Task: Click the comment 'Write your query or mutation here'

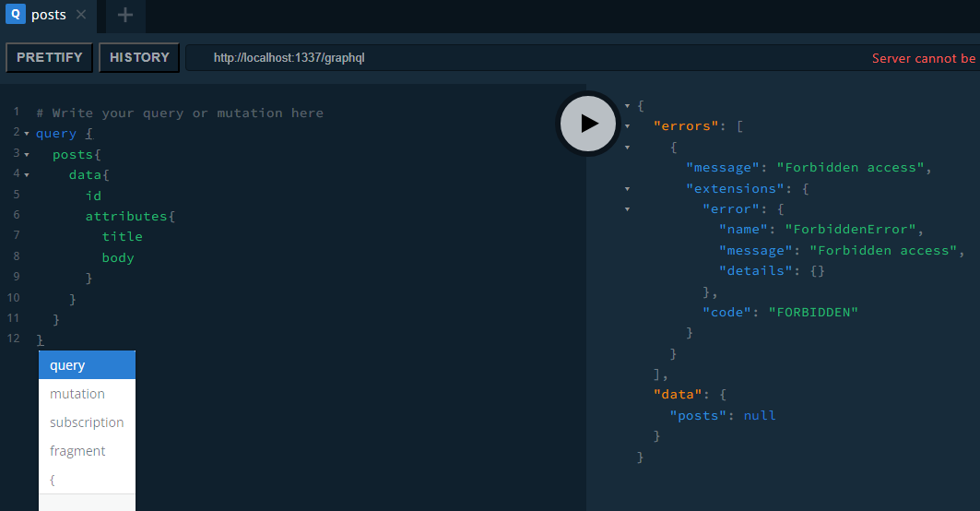Action: click(x=187, y=113)
